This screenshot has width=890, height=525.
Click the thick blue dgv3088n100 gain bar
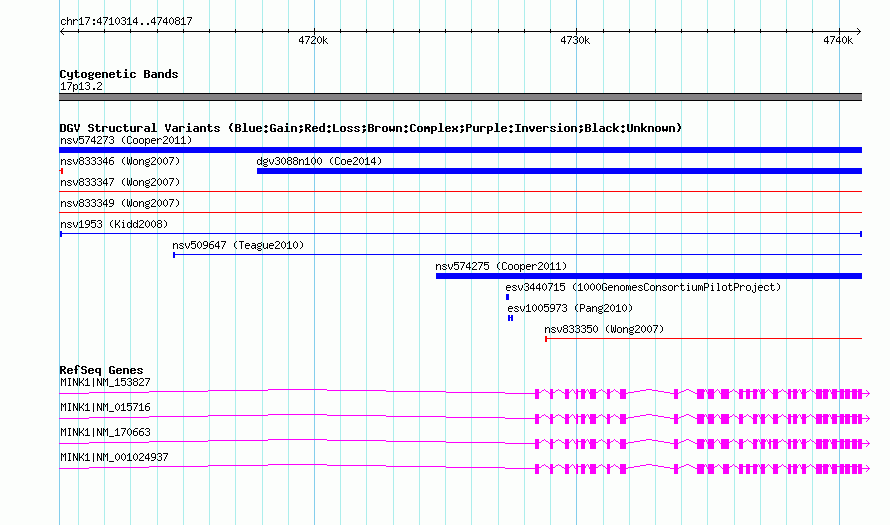[559, 171]
